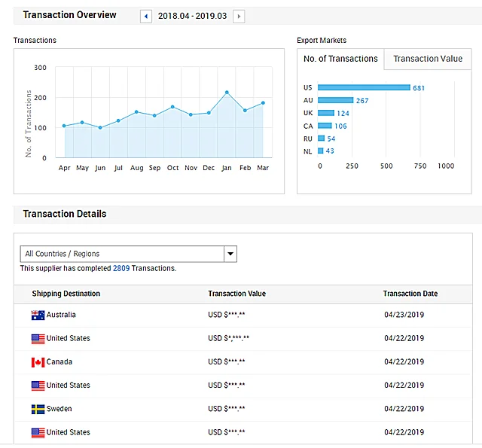
Task: Click the April data point on chart
Action: tap(64, 126)
